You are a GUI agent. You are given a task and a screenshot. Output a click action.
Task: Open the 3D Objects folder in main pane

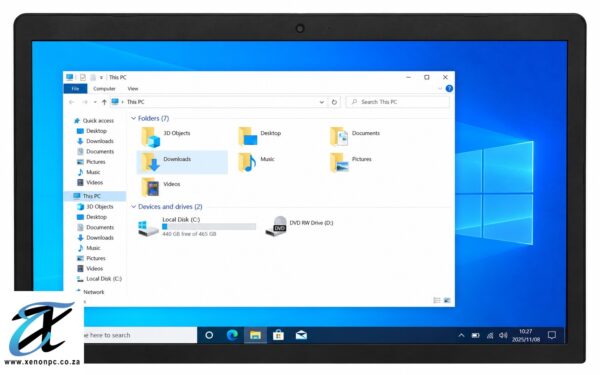[x=166, y=137]
